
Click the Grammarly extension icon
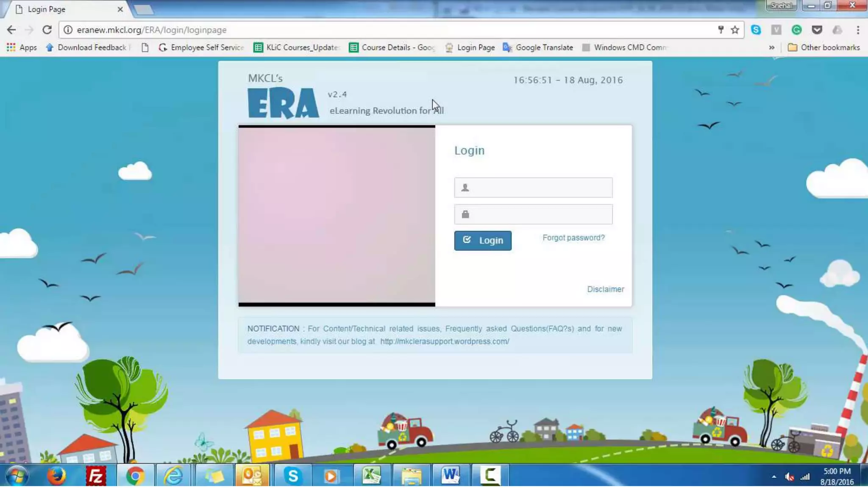pos(796,30)
